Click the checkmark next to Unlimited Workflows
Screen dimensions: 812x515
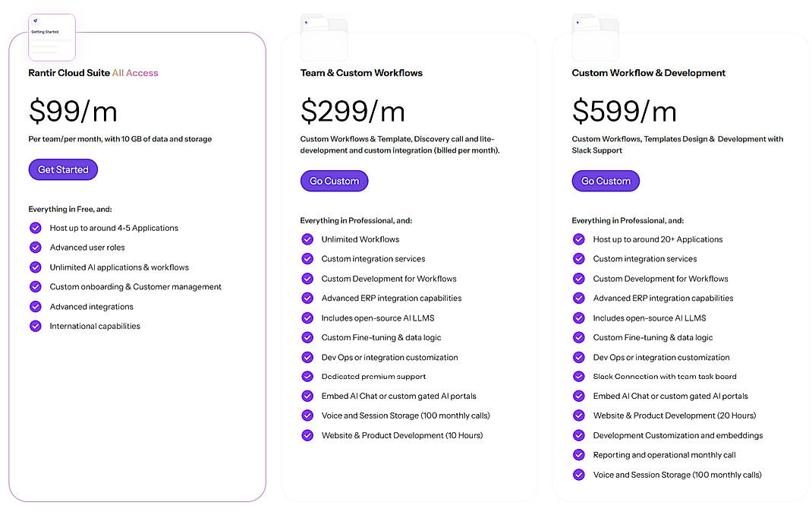[307, 239]
